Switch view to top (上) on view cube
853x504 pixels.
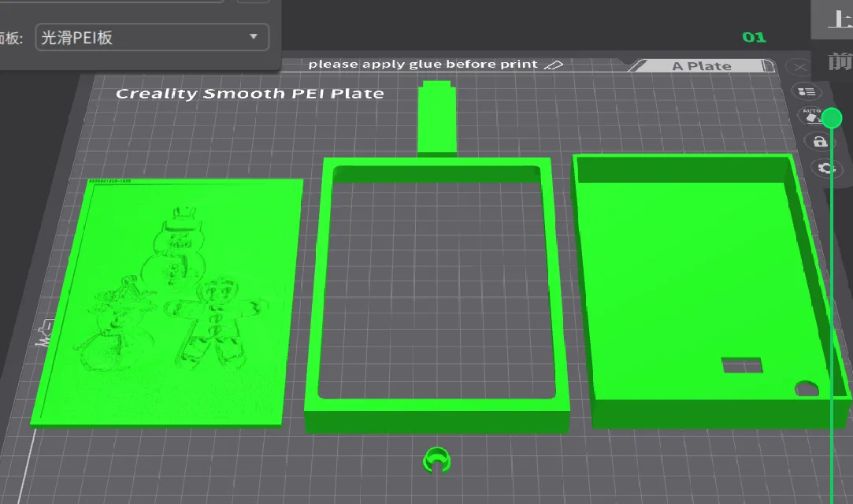click(x=836, y=19)
